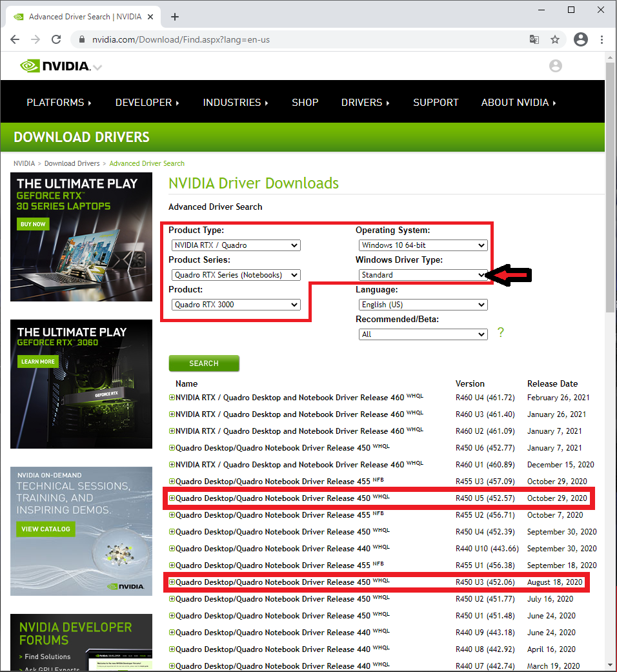This screenshot has width=617, height=672.
Task: Click VIEW CATALOG button
Action: (x=45, y=529)
